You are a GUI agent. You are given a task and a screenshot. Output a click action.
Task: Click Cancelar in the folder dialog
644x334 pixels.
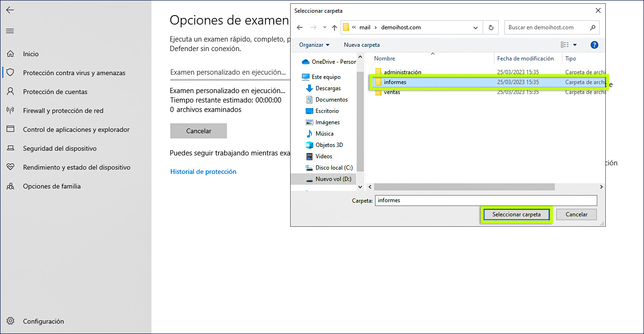pyautogui.click(x=577, y=214)
